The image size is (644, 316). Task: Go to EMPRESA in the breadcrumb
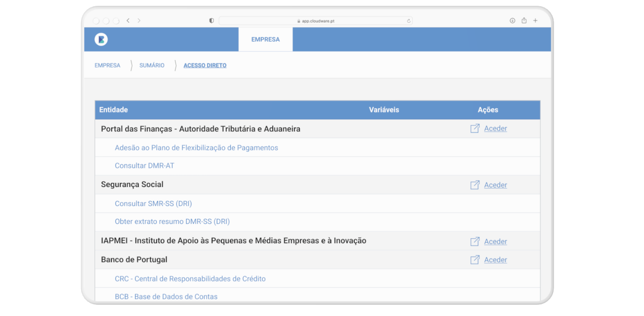(108, 65)
